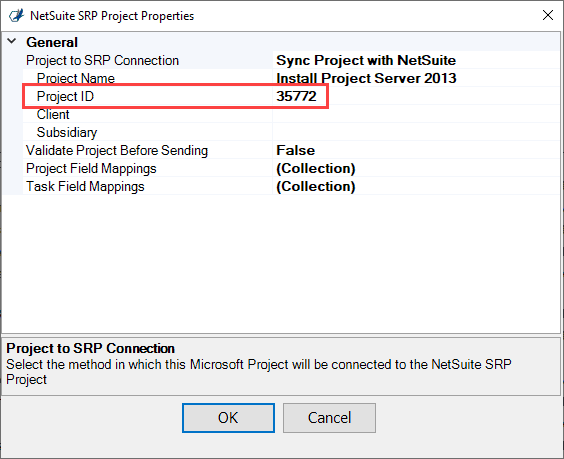The image size is (564, 459).
Task: Select the Project to SRP Connection row
Action: [291, 60]
